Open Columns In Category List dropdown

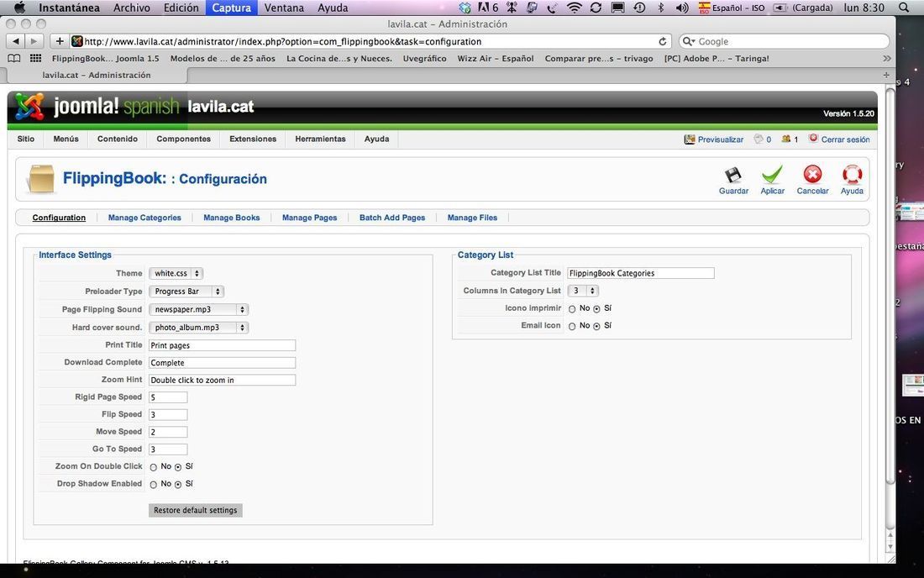coord(583,291)
